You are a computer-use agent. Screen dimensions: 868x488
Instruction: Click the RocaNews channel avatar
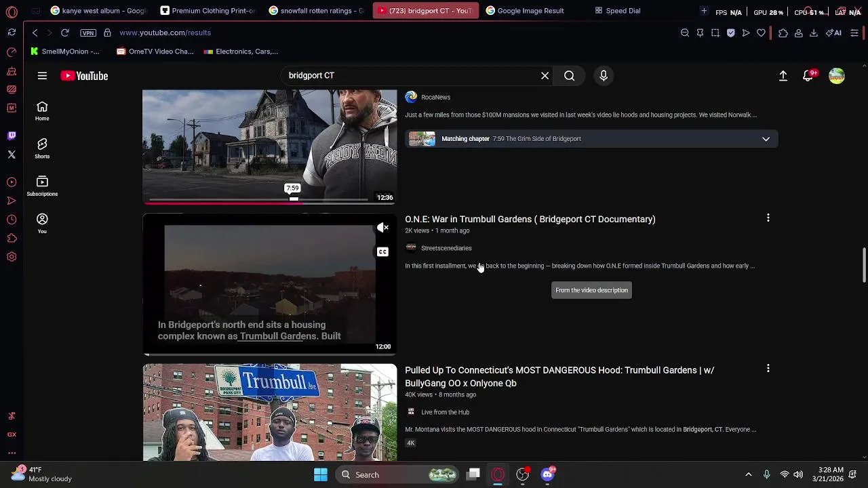[411, 97]
